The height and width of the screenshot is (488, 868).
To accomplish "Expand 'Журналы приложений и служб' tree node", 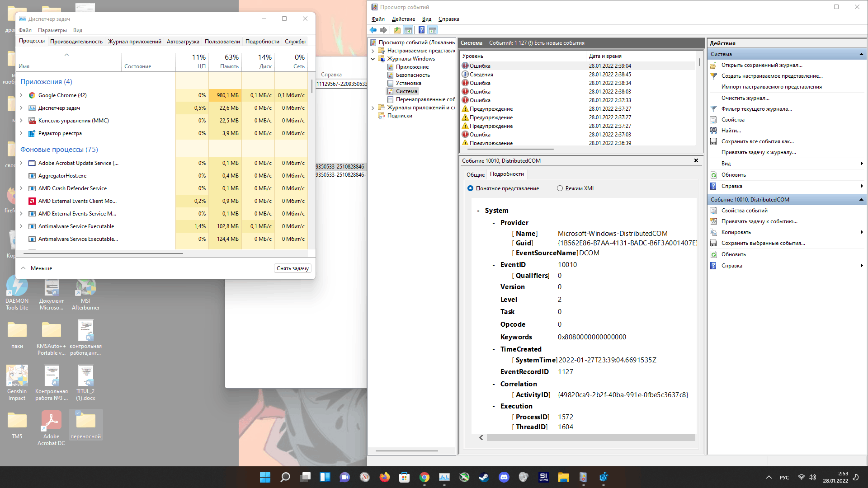I will (373, 108).
